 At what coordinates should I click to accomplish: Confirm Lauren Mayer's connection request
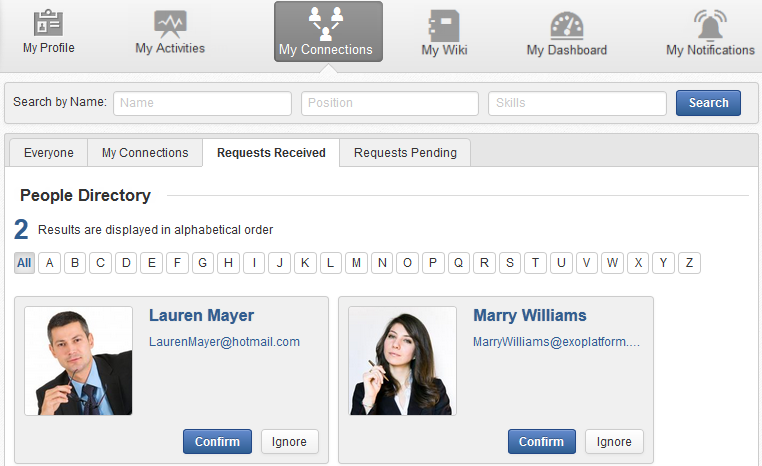point(217,442)
